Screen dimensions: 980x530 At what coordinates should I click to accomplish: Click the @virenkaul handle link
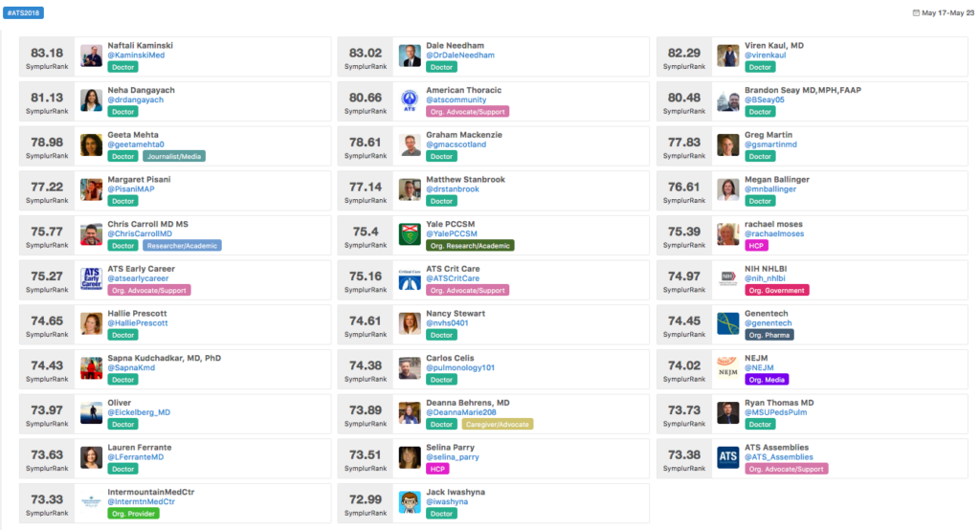[x=765, y=55]
